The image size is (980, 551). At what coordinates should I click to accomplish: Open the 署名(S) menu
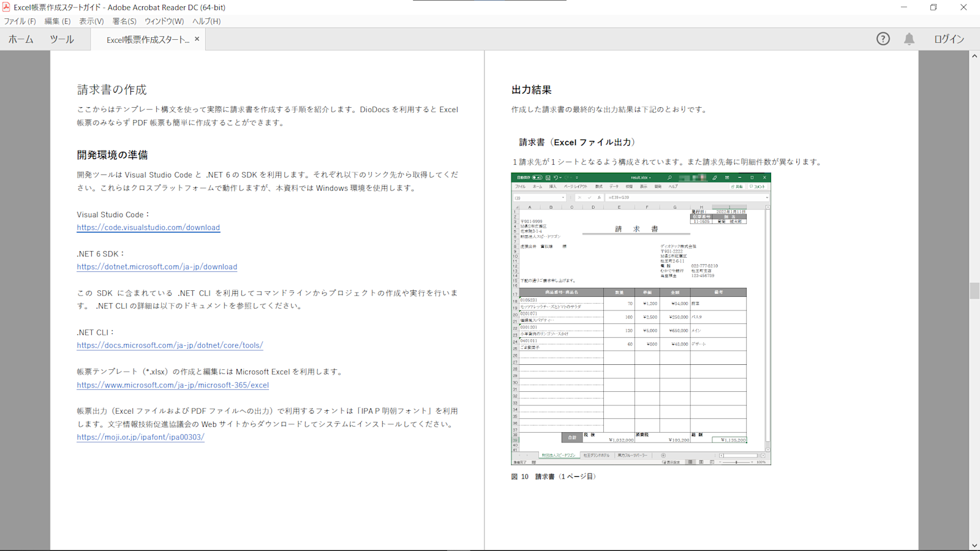(124, 21)
